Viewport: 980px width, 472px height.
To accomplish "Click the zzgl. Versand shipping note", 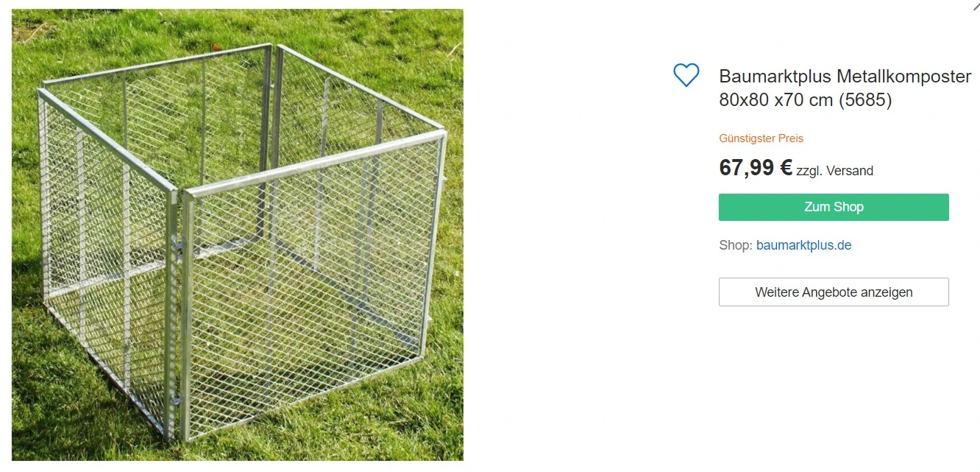I will coord(834,171).
